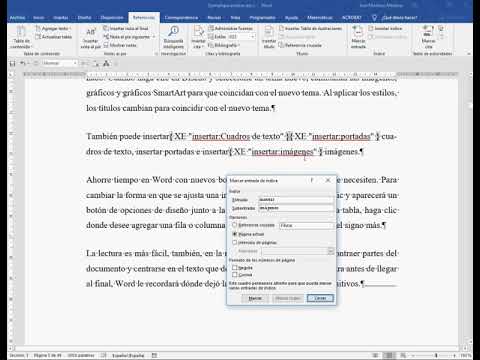The image size is (480, 360).
Task: Click the Insertar nota al pie icon
Action: (91, 32)
